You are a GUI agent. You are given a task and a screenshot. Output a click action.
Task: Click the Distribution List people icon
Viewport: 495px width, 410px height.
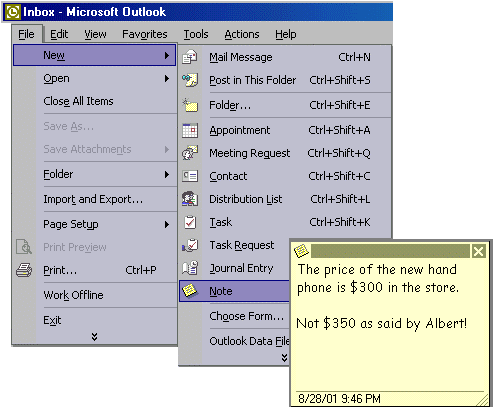190,199
